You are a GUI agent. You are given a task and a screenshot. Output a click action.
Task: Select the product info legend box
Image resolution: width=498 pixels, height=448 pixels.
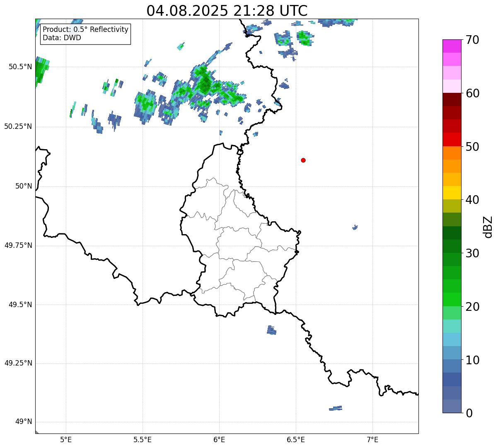85,34
